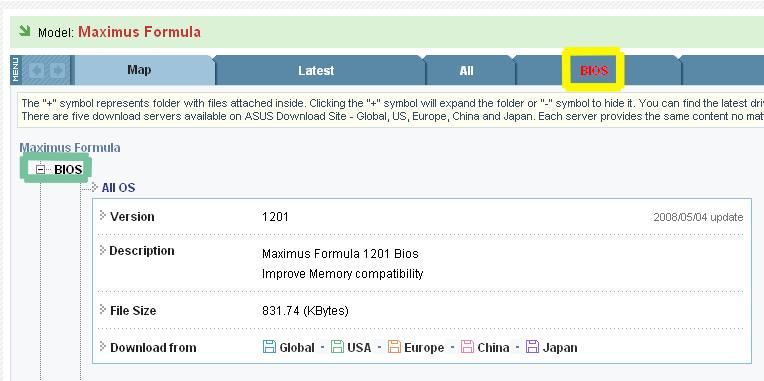The height and width of the screenshot is (381, 764).
Task: Click the arrow bullet next to File Size
Action: click(102, 309)
